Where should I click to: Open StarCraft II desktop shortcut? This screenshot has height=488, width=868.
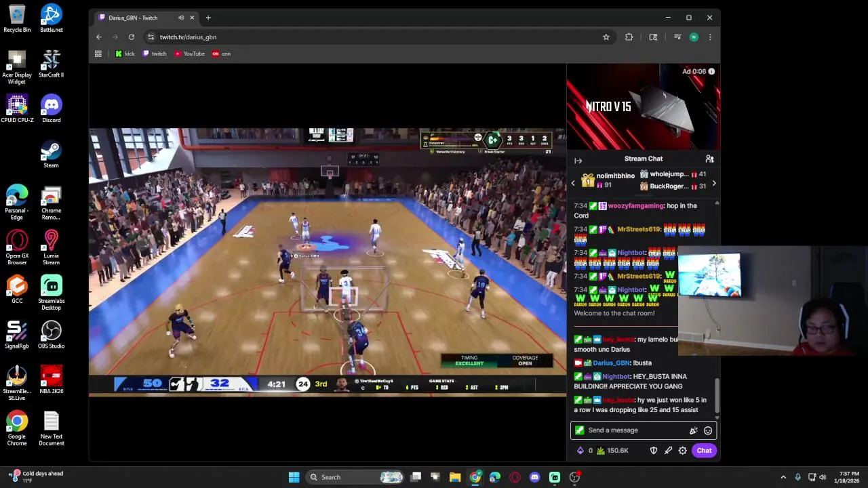tap(51, 64)
